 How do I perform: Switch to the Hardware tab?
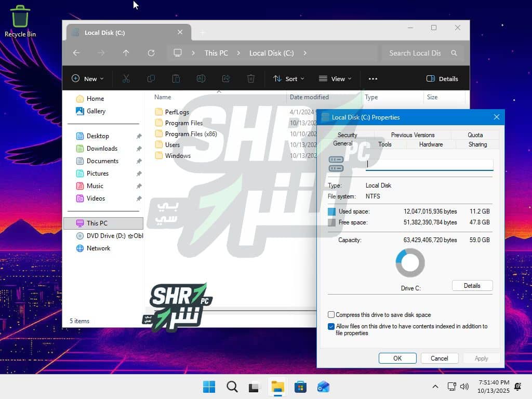coord(431,144)
